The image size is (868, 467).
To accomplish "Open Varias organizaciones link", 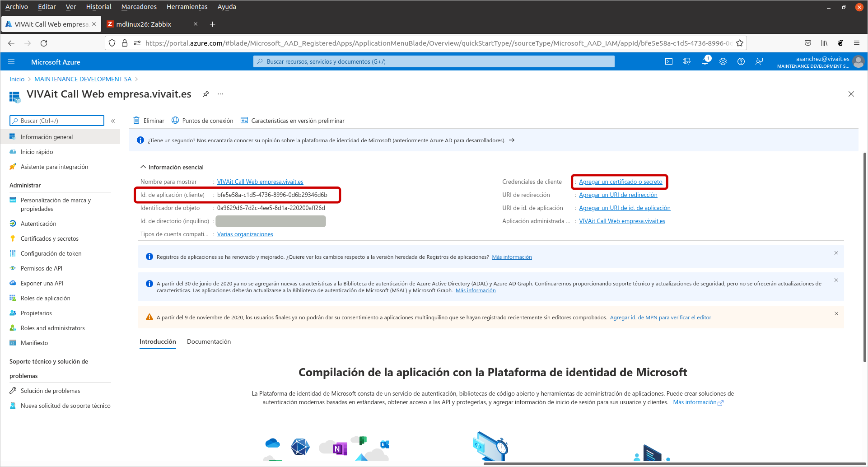I will coord(245,234).
